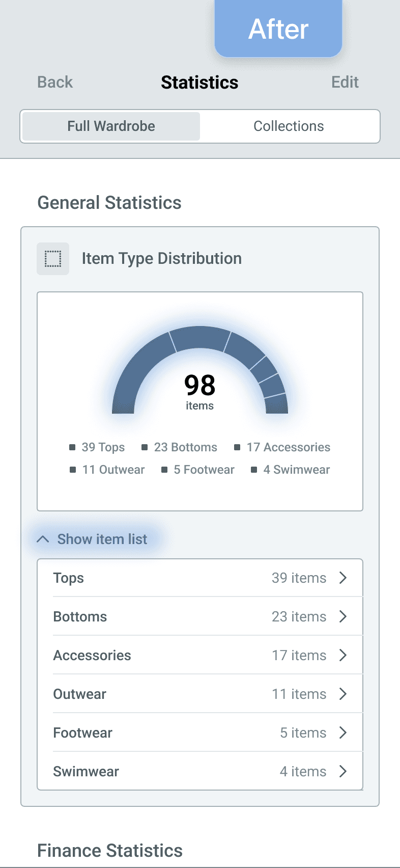Collapse the Show item list section
Screen dimensions: 400x868
tap(92, 539)
